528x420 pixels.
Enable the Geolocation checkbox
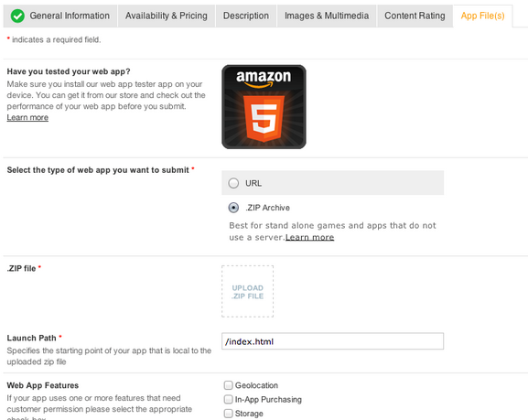(x=228, y=385)
